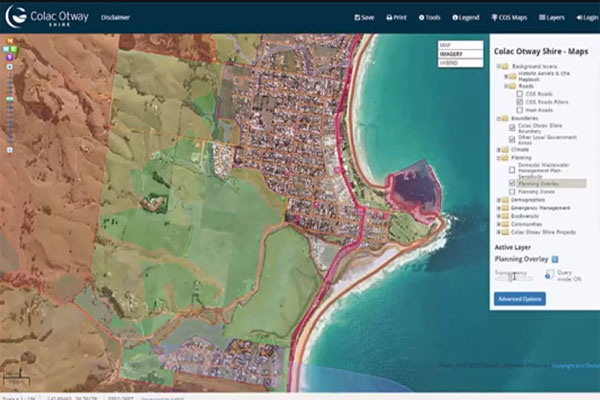
Task: Click the green map tool icon
Action: coord(14,49)
